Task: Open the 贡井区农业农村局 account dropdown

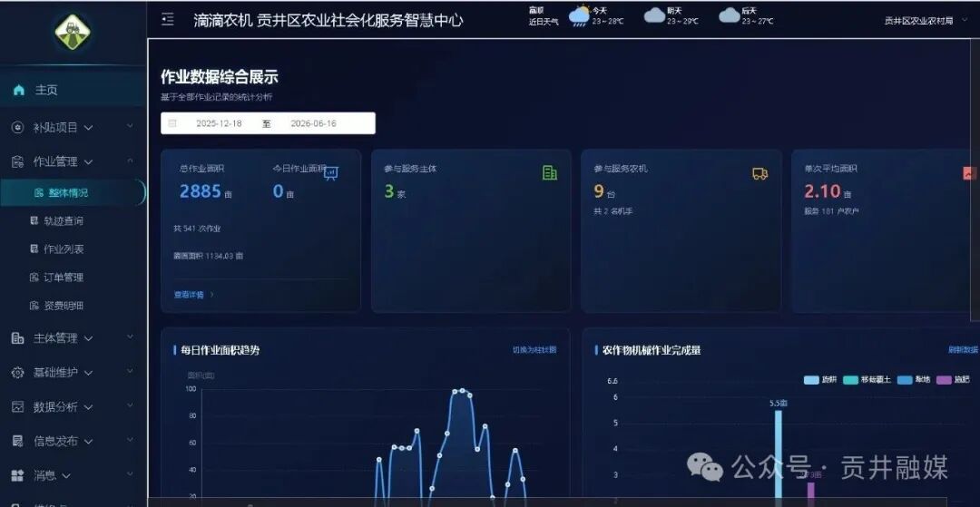Action: 925,21
